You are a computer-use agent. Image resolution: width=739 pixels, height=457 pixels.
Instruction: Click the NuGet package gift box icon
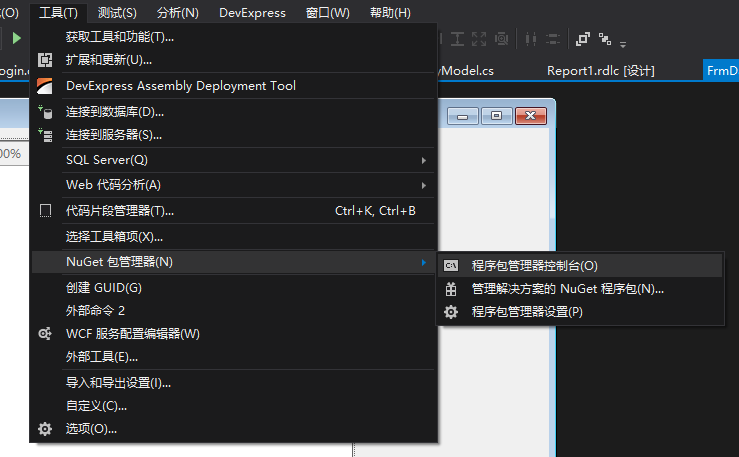point(451,289)
